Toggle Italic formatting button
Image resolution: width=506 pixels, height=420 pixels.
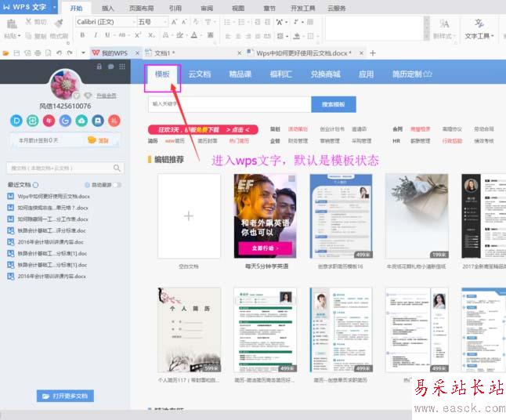[96, 35]
